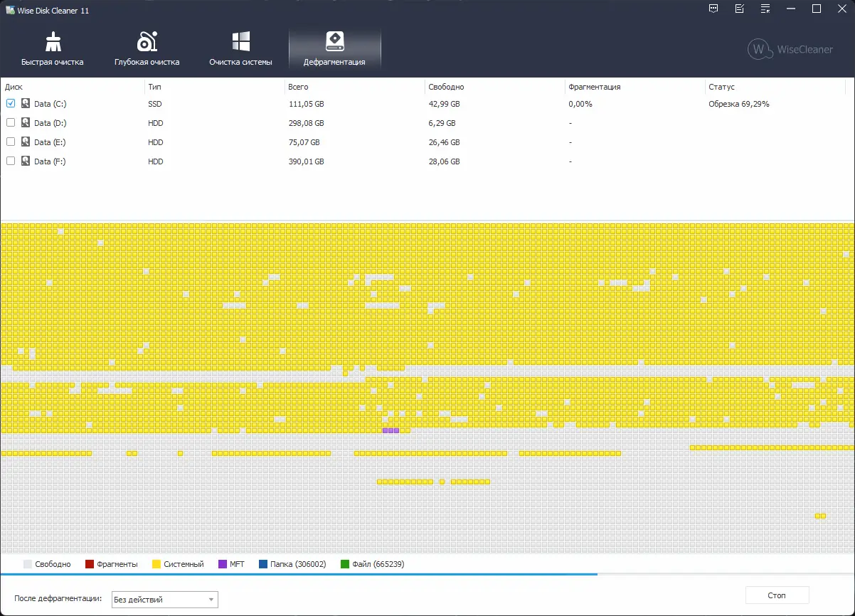Click the 390,01 GB total size cell
The image size is (855, 616).
(x=306, y=161)
